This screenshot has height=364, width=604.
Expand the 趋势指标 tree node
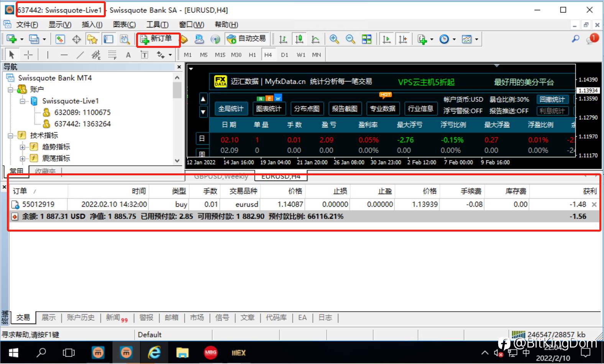click(23, 147)
